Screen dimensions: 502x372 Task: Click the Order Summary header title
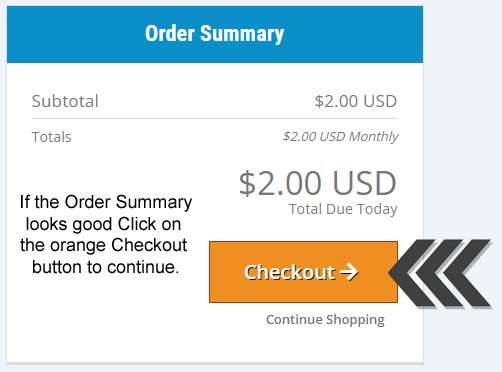214,34
